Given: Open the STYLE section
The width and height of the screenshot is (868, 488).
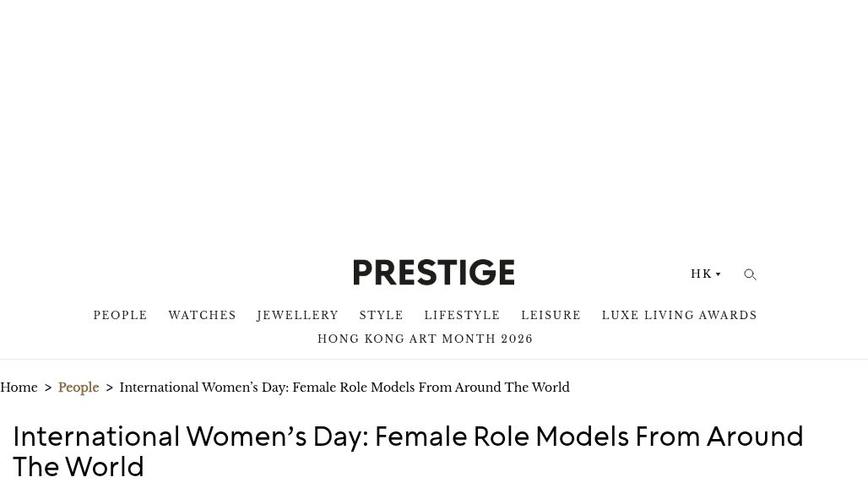Looking at the screenshot, I should 381,316.
